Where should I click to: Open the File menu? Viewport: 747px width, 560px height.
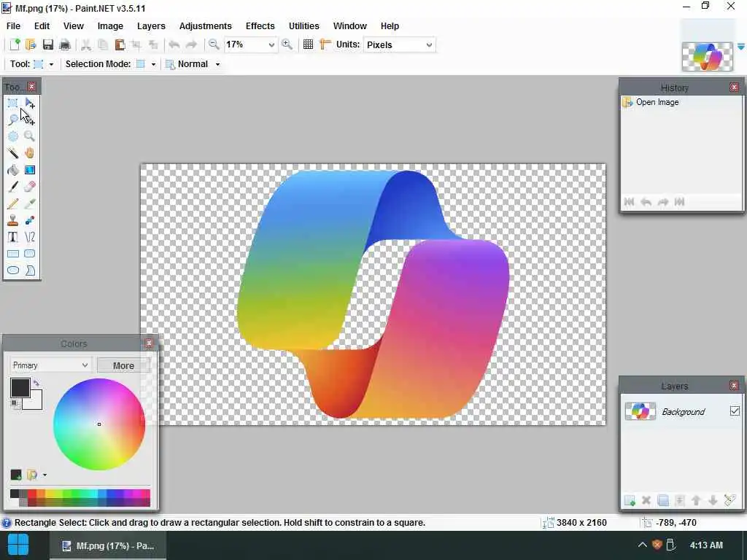[x=13, y=26]
